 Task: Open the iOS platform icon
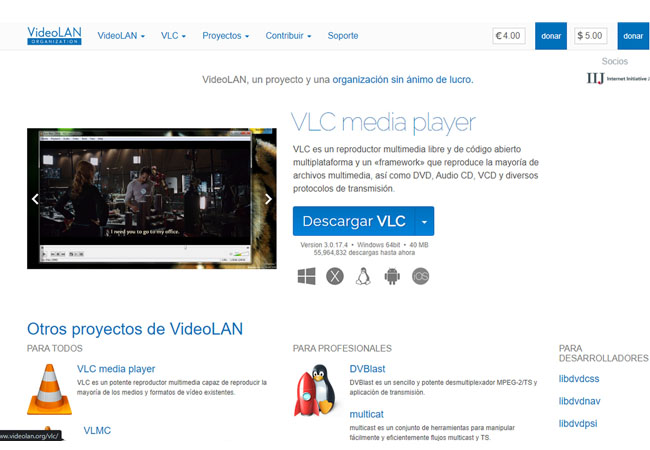pos(420,276)
